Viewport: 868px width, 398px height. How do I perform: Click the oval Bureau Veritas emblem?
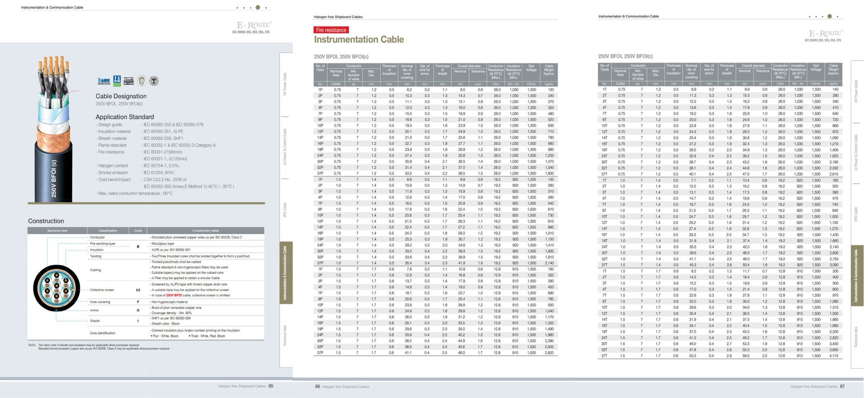(142, 81)
